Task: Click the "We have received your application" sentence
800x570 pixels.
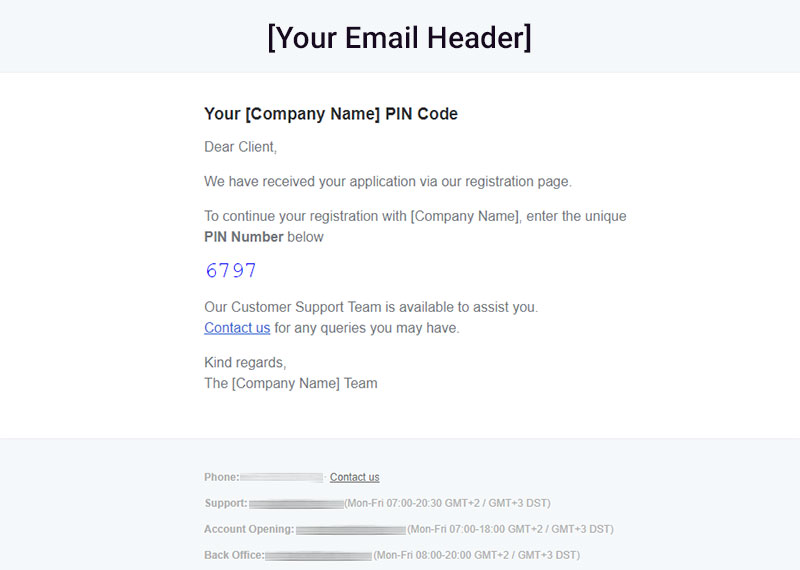Action: point(387,182)
